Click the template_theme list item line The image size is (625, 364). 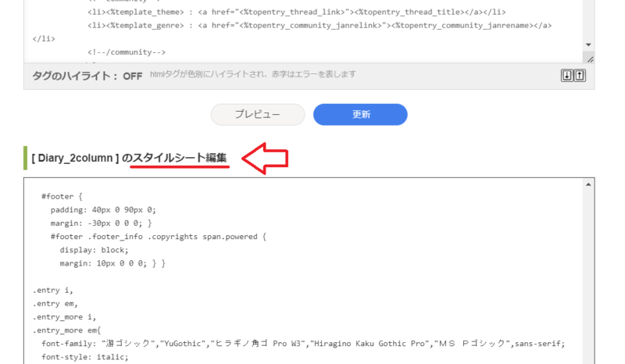[297, 12]
